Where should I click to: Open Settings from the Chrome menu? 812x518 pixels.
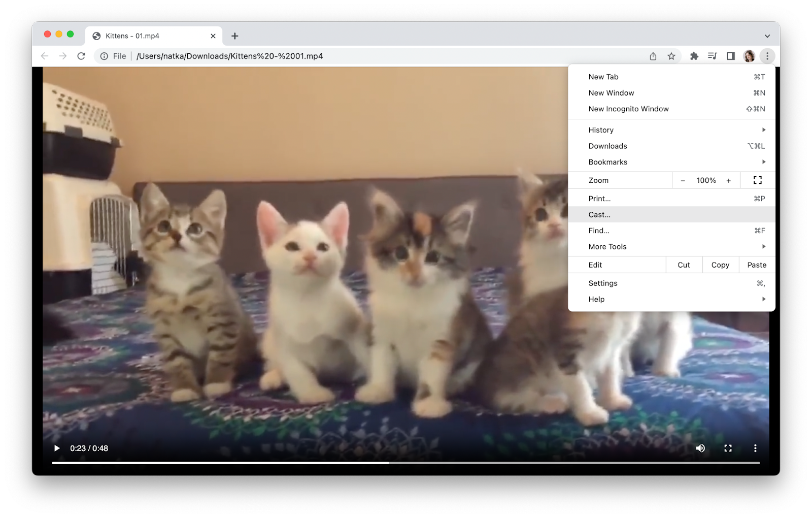pyautogui.click(x=671, y=283)
